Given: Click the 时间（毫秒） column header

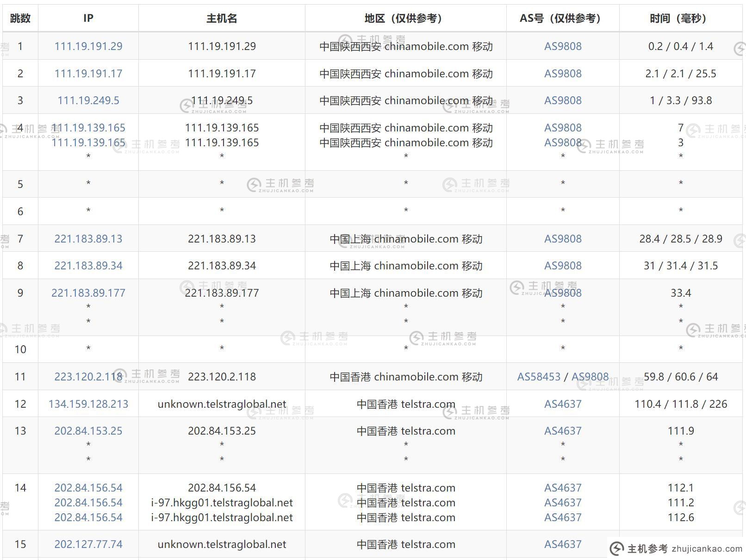Looking at the screenshot, I should click(681, 19).
